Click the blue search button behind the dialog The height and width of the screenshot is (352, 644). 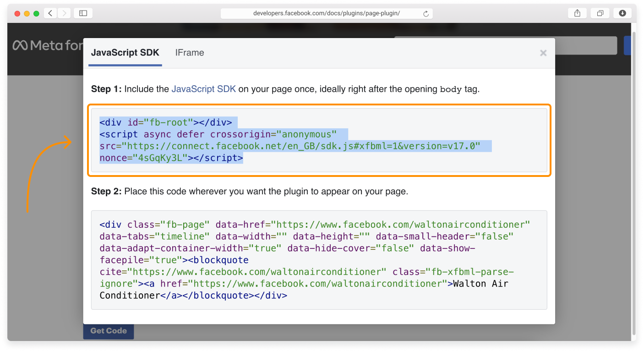coord(628,45)
